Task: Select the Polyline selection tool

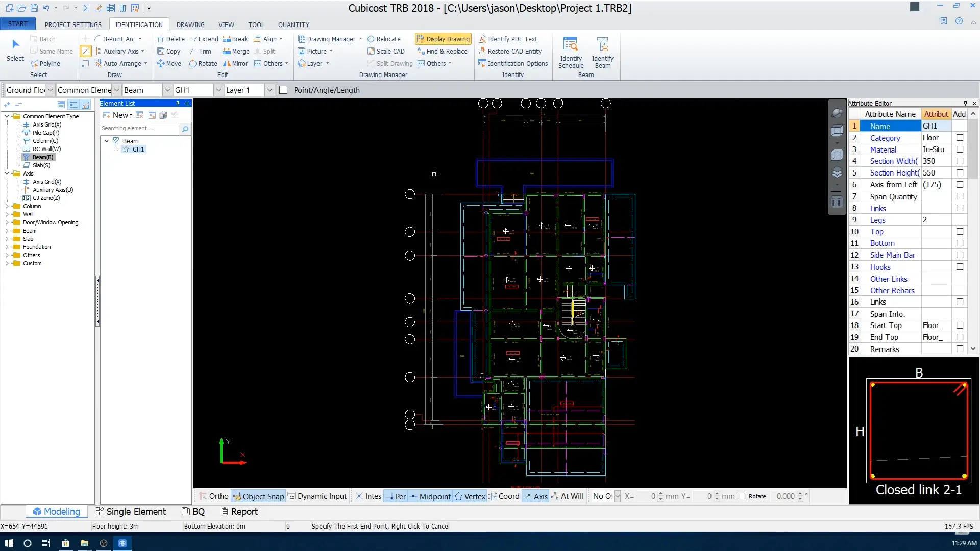Action: click(45, 63)
